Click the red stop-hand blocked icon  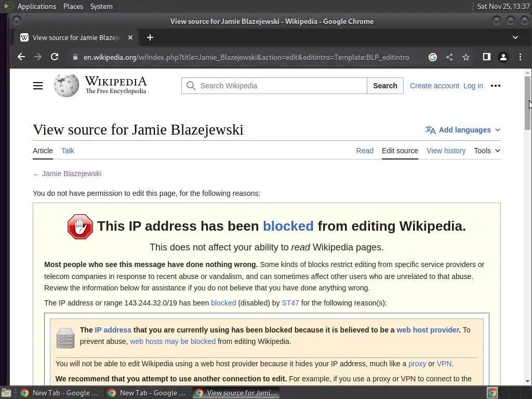(80, 227)
